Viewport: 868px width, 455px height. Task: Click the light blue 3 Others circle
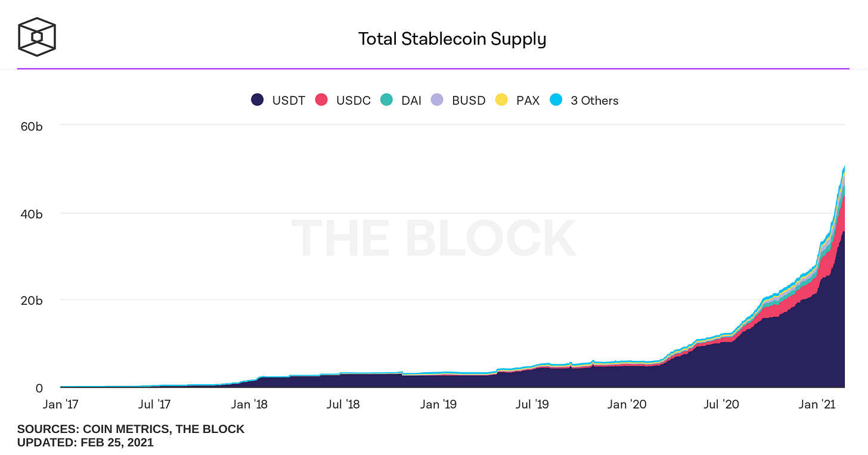[x=556, y=100]
